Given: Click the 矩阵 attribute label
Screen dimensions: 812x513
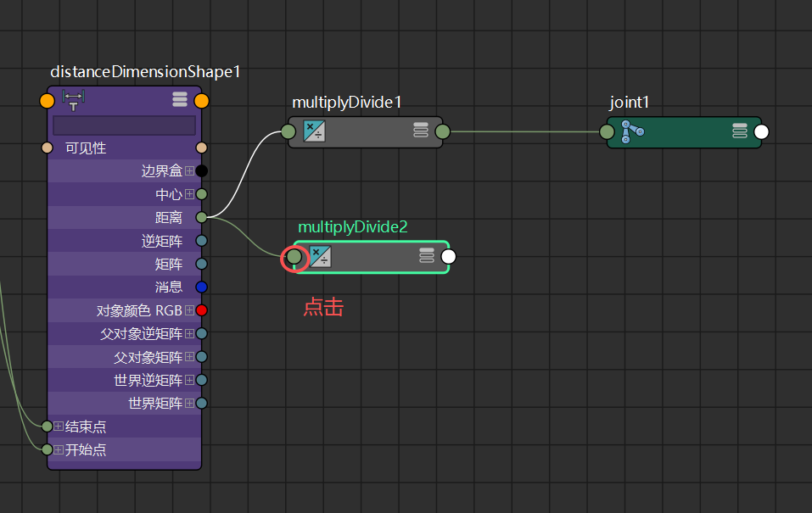Looking at the screenshot, I should 169,264.
